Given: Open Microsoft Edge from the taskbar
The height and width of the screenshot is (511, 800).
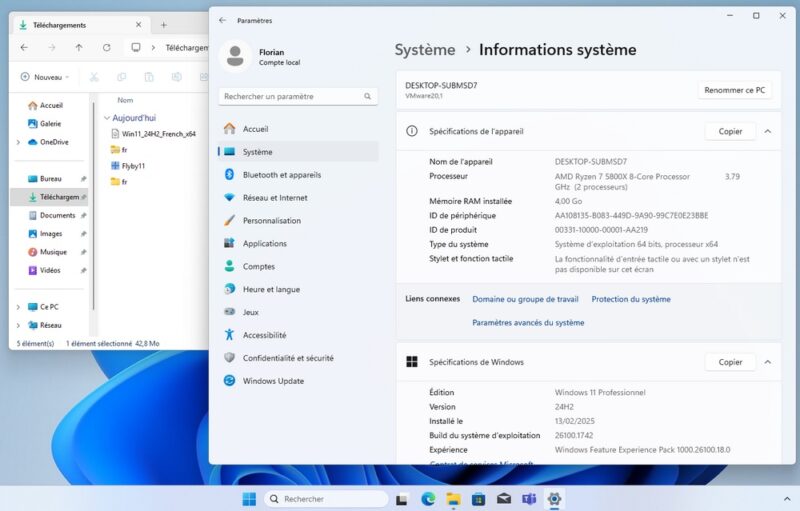Looking at the screenshot, I should pos(428,498).
